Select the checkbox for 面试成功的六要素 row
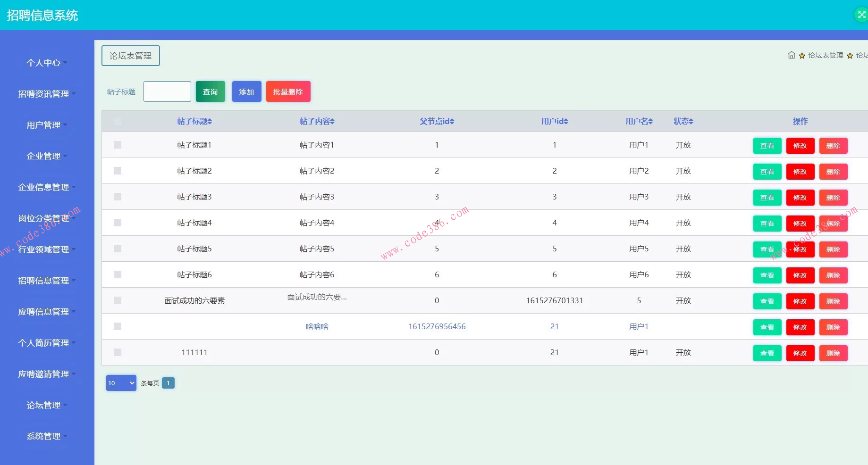Screen dimensions: 868x465 [x=118, y=300]
